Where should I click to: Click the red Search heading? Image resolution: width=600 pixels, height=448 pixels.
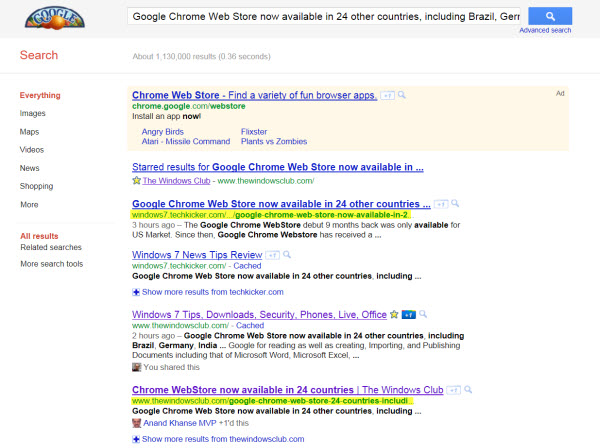point(39,55)
